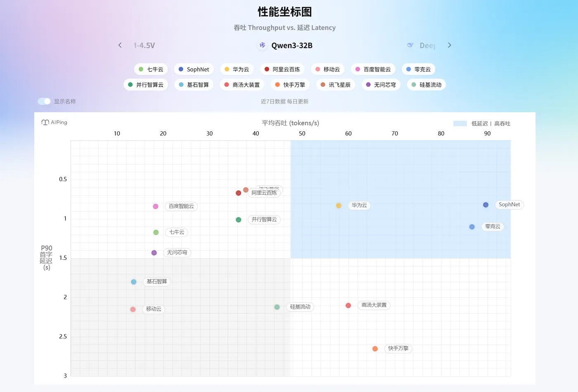Hide the 无问芯穹 series via its legend chip
The height and width of the screenshot is (392, 578).
pos(381,85)
